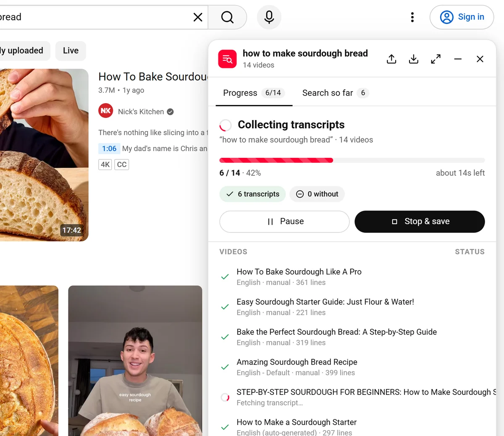Screen dimensions: 504x436
Task: Filter by 6 transcripts chip
Action: pyautogui.click(x=252, y=194)
